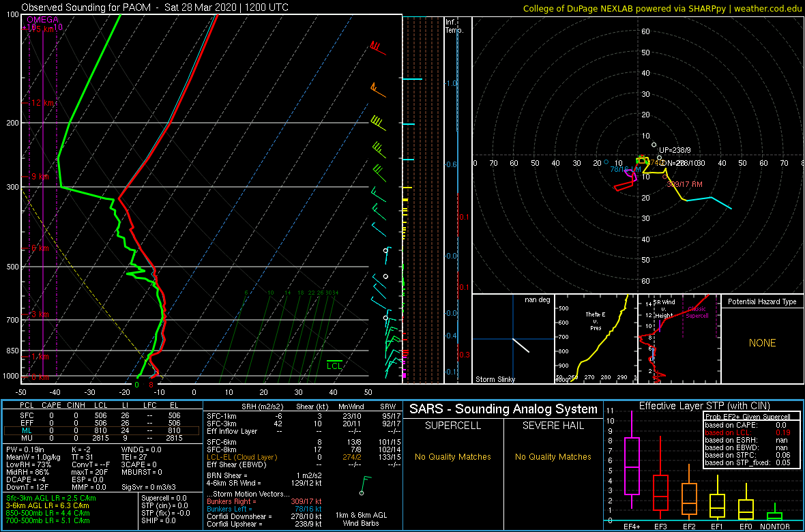The width and height of the screenshot is (805, 532).
Task: Click the white line in Storm Slinky panel
Action: [521, 344]
